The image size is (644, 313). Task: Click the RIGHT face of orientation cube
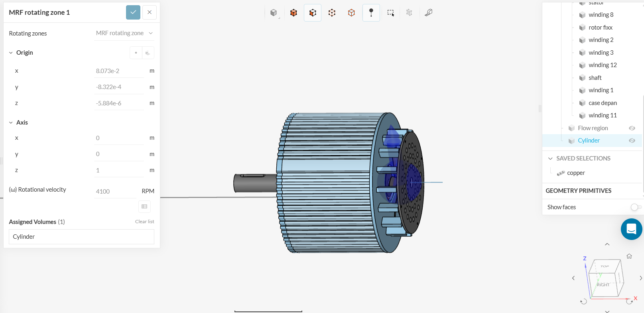[603, 285]
